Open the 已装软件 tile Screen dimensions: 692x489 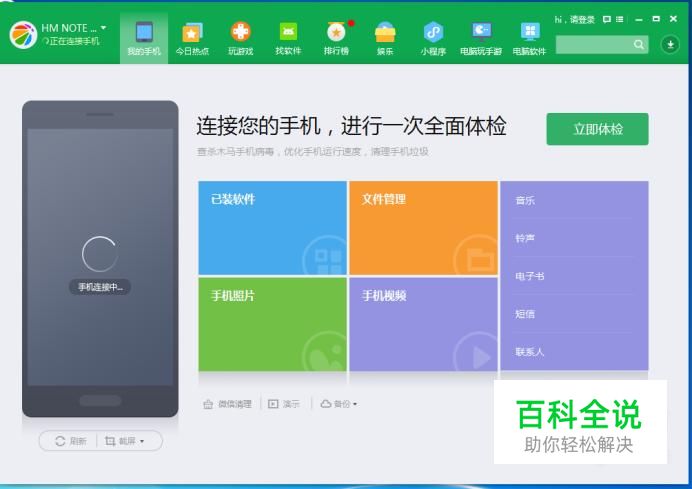[272, 228]
